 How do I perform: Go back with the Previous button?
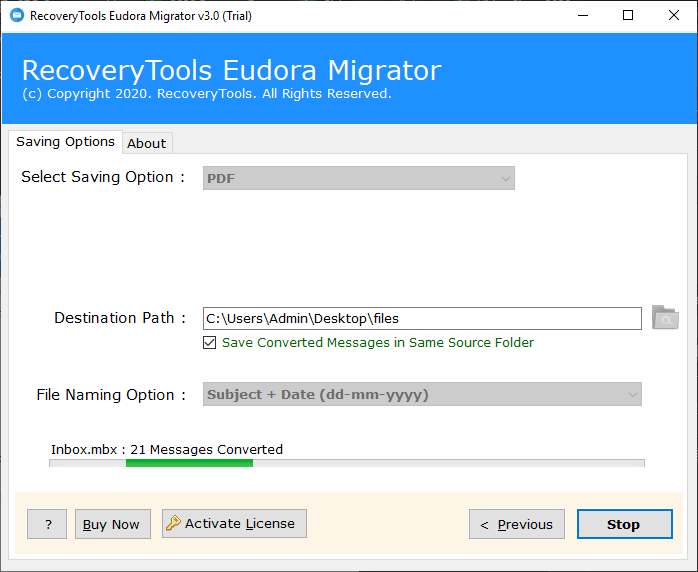(x=517, y=524)
